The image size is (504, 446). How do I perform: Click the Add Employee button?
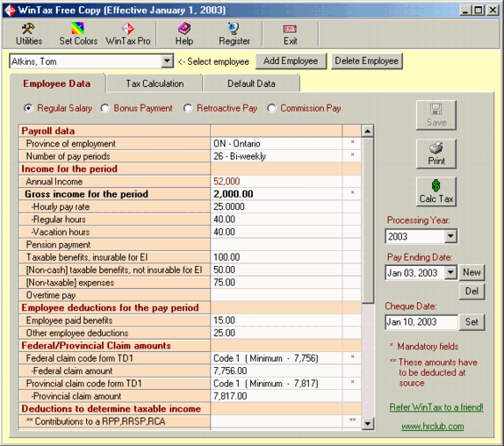291,61
